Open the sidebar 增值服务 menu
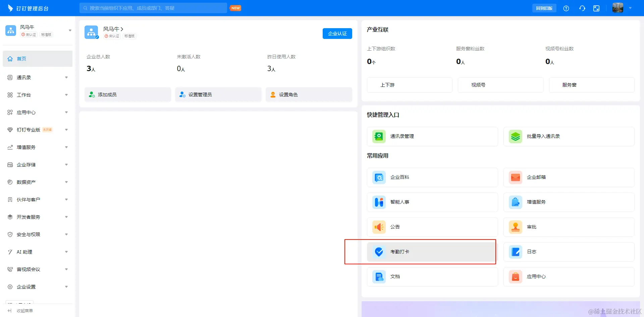Viewport: 644px width, 317px height. 38,147
